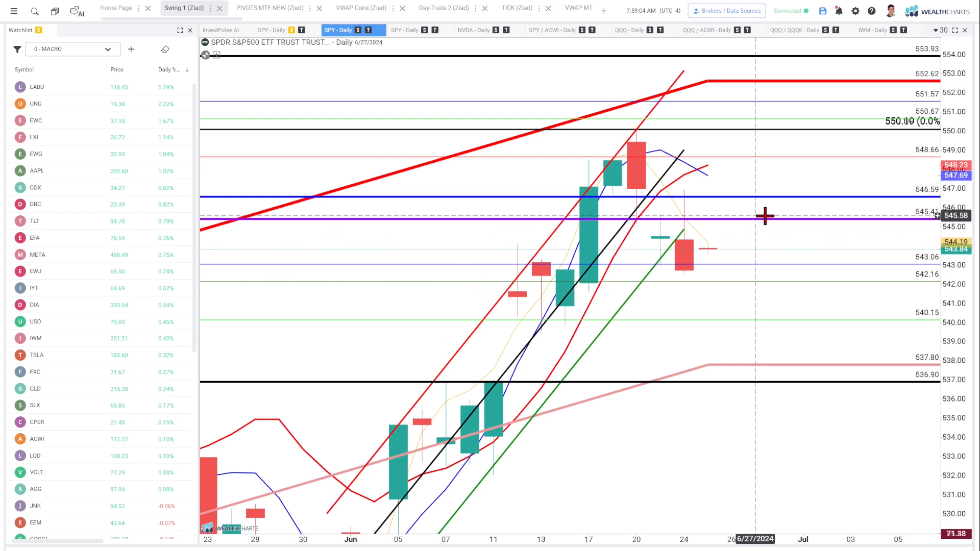The image size is (980, 551).
Task: Click the 6/27/2024 date axis label
Action: 755,539
